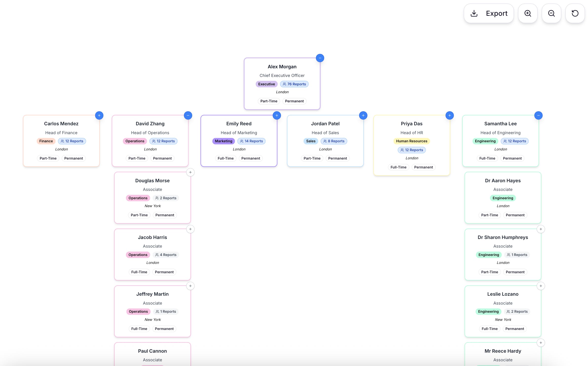
Task: Click the Chief Executive Officer title
Action: point(282,75)
